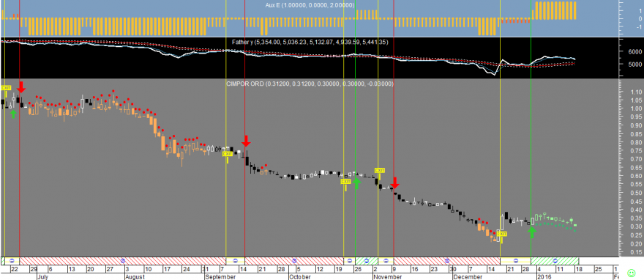Click the circle icon in the late December yellow segment

516,261
